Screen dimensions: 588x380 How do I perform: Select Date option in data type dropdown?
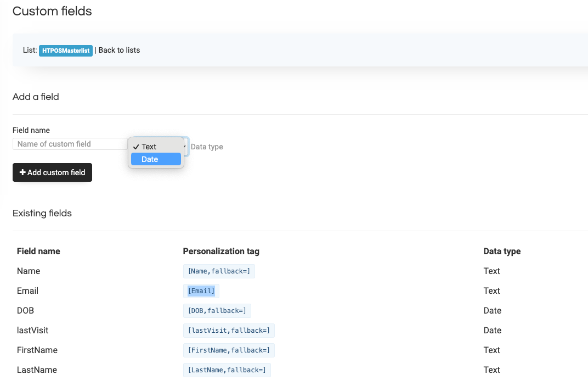pos(156,159)
